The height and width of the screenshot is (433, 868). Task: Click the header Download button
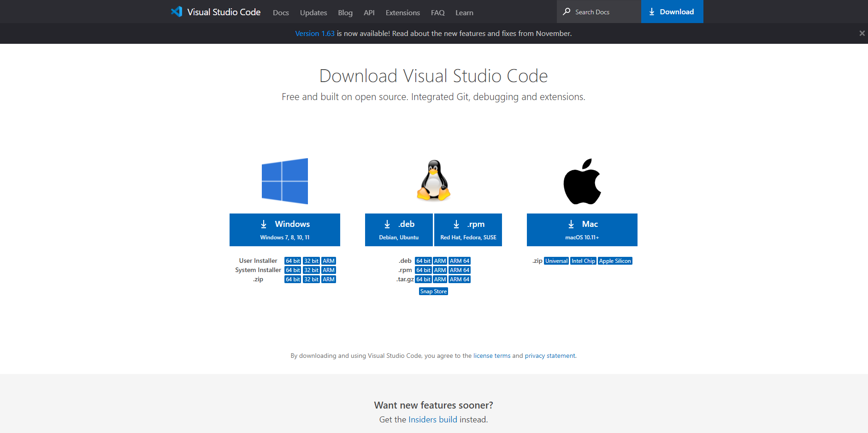click(x=672, y=12)
